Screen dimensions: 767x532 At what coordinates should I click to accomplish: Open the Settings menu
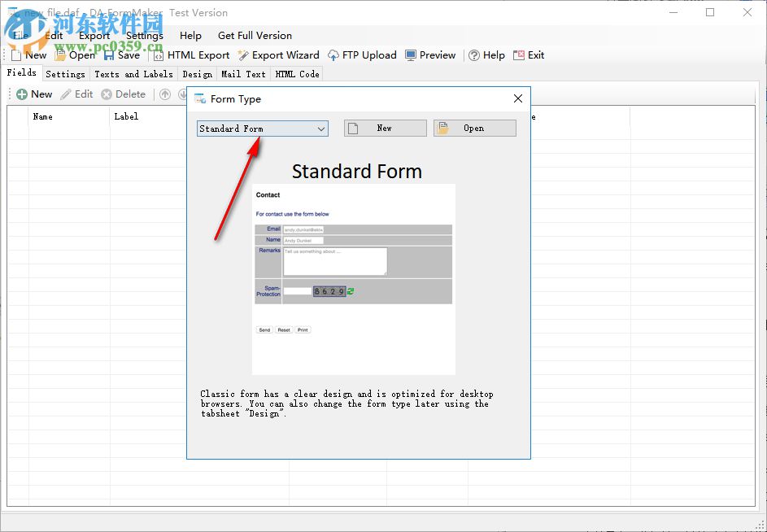click(x=144, y=36)
